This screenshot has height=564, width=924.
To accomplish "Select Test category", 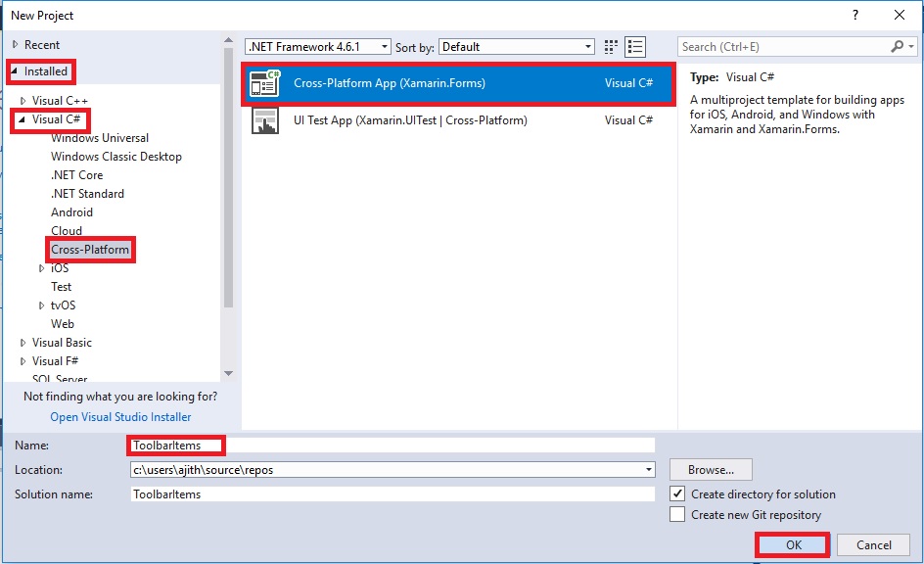I will pos(61,287).
